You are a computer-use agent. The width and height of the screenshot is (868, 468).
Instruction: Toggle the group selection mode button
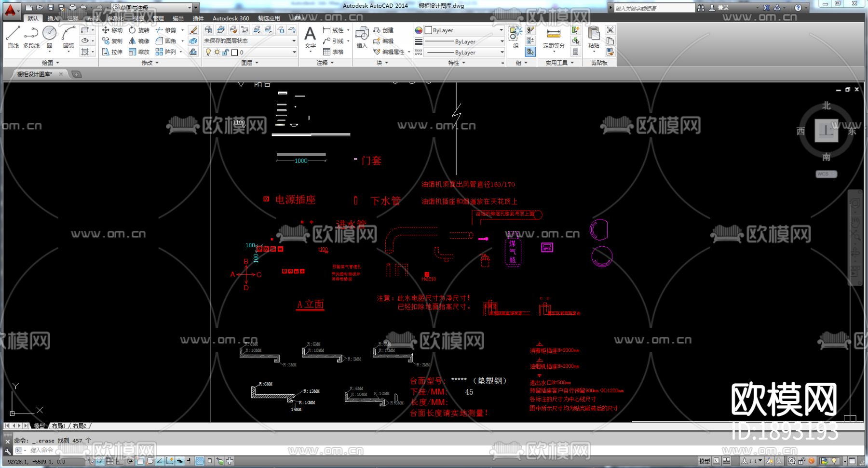point(530,52)
